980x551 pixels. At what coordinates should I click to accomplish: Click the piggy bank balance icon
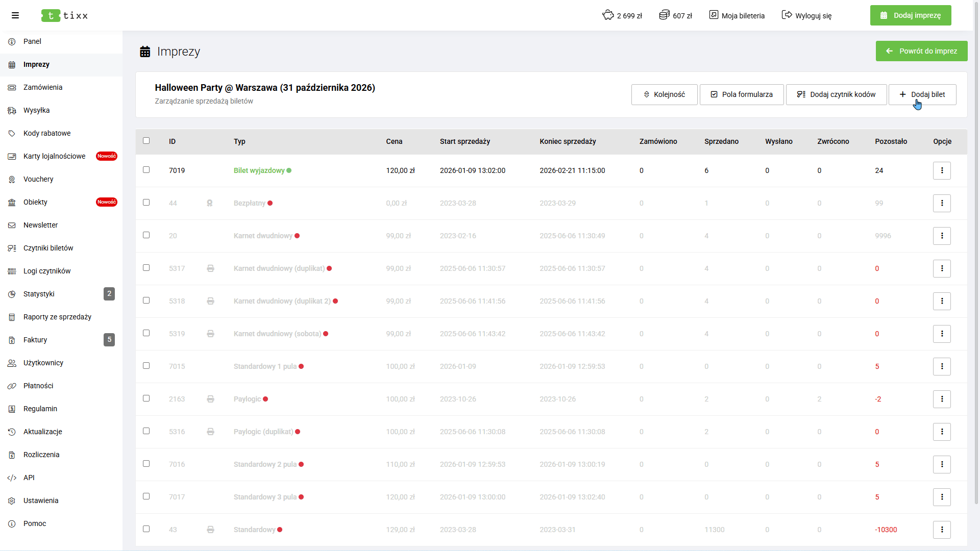(x=608, y=15)
